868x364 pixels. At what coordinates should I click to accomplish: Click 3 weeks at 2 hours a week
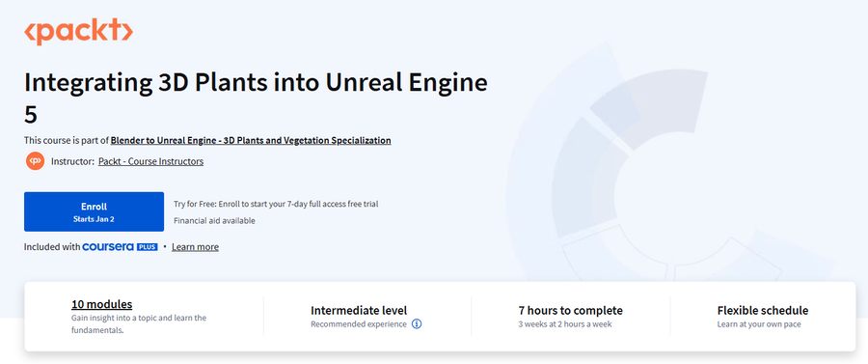pyautogui.click(x=565, y=324)
